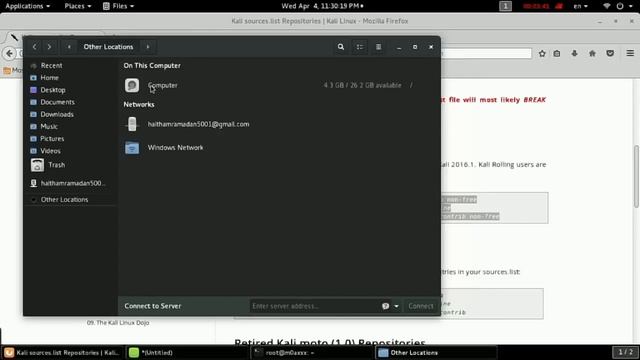Open Firefox hamburger menu

tap(630, 53)
